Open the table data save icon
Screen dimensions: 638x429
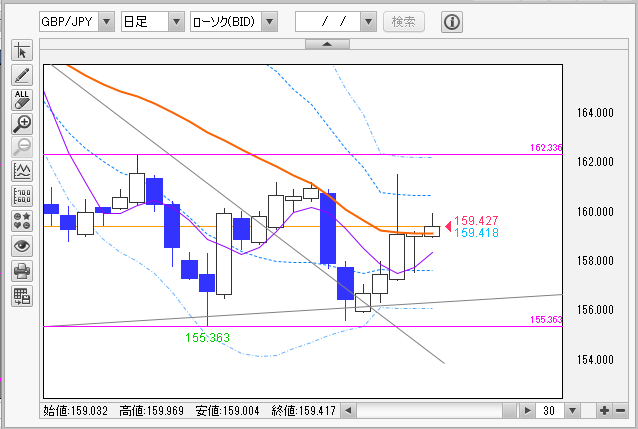pyautogui.click(x=22, y=296)
